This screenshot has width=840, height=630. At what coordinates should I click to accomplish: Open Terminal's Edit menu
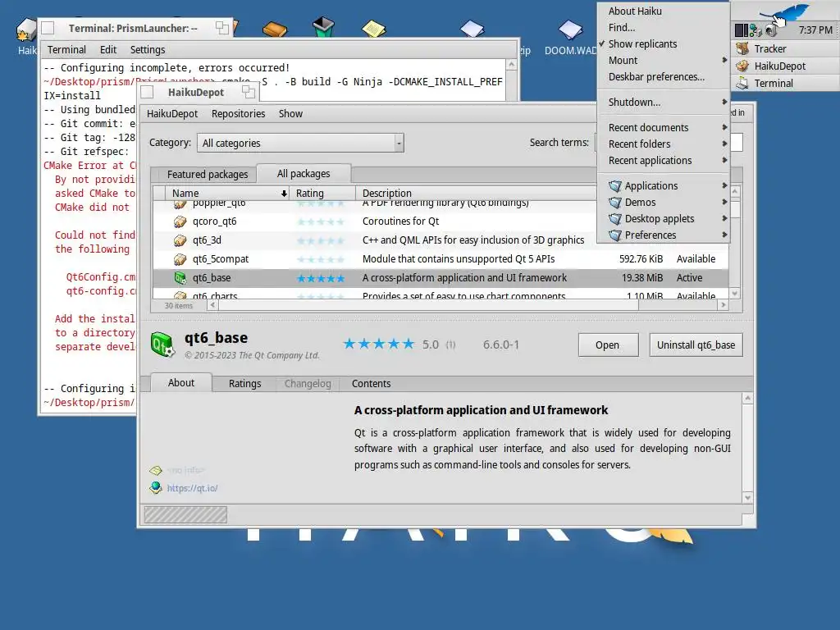(x=108, y=50)
